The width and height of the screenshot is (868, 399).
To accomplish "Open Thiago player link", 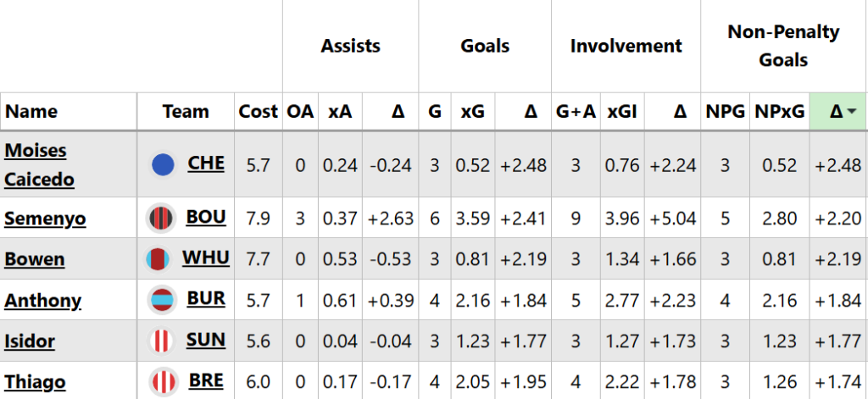I will (35, 382).
